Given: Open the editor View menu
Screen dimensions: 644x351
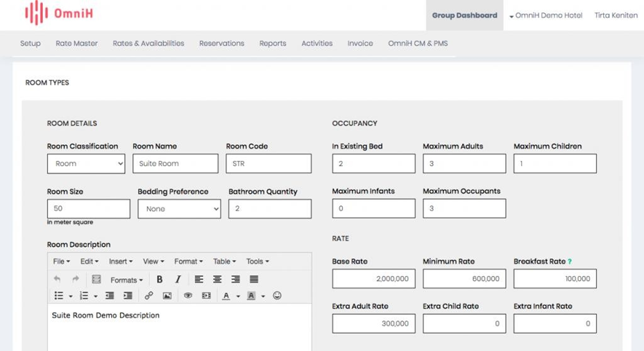Looking at the screenshot, I should click(153, 262).
